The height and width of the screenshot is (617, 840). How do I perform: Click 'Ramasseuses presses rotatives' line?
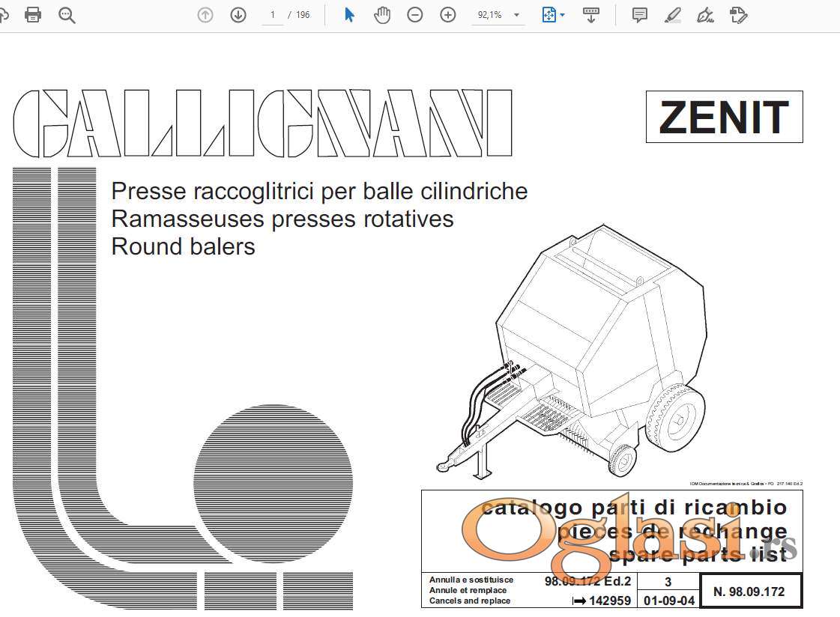pyautogui.click(x=282, y=219)
